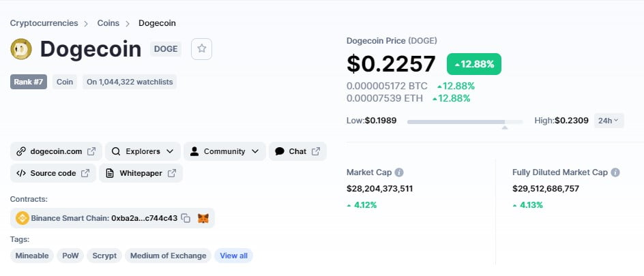
Task: Go to Coins breadcrumb
Action: [108, 23]
